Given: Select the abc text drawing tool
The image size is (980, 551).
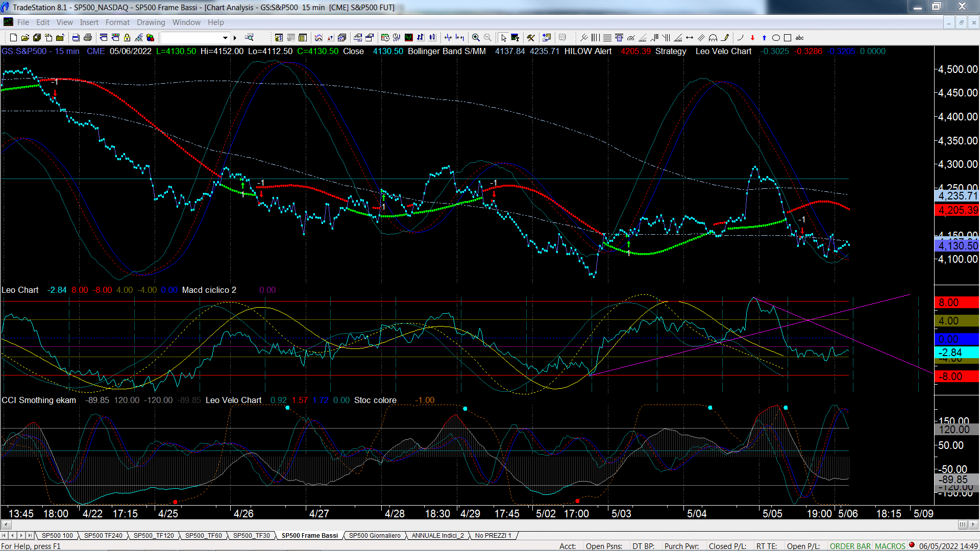Looking at the screenshot, I should click(800, 37).
